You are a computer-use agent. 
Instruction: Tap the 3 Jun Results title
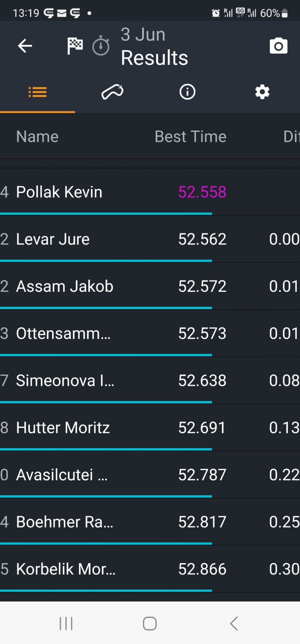click(155, 46)
